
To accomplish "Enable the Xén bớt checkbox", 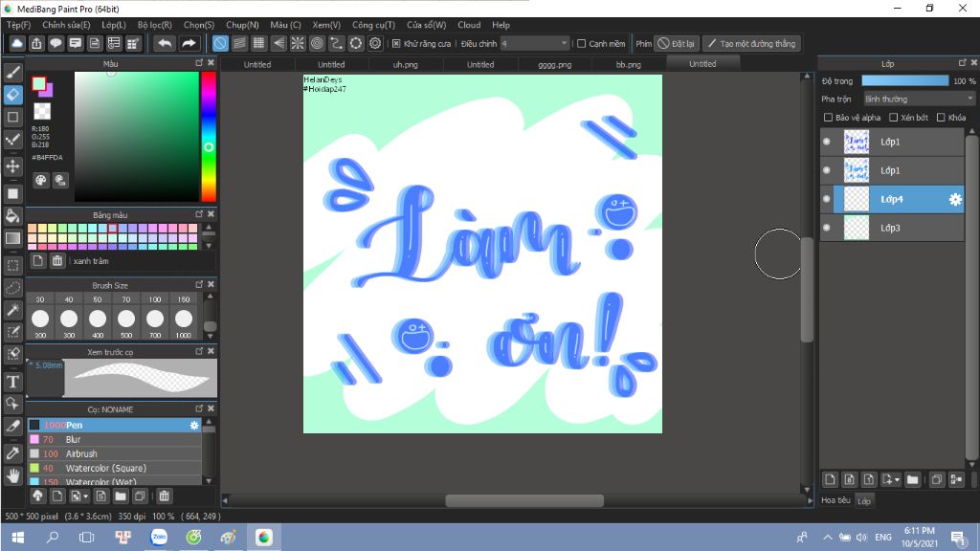I will [893, 118].
